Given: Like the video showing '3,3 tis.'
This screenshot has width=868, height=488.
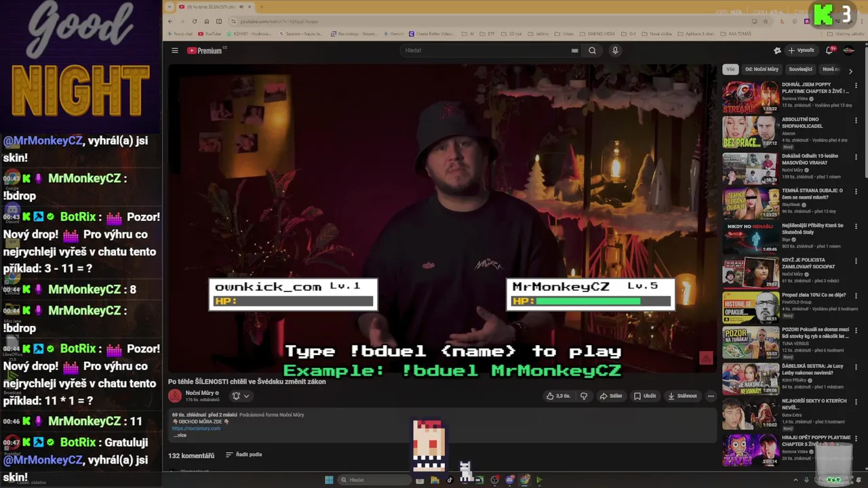Looking at the screenshot, I should pos(558,396).
